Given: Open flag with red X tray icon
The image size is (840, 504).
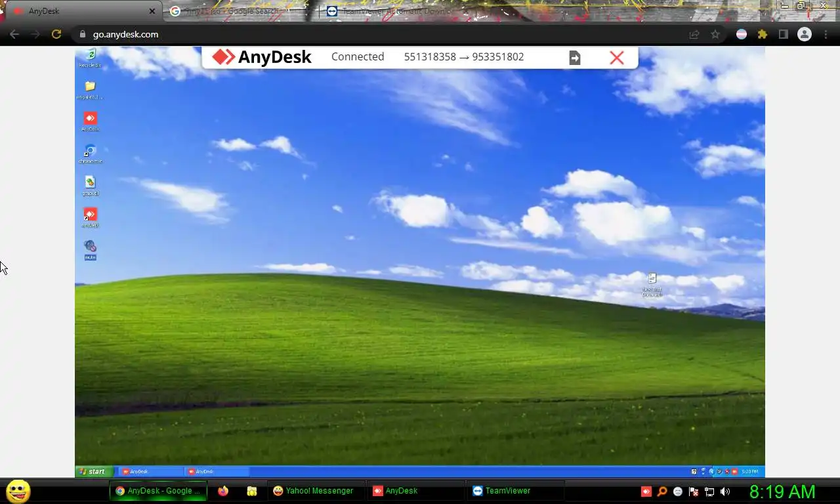Looking at the screenshot, I should click(x=694, y=492).
